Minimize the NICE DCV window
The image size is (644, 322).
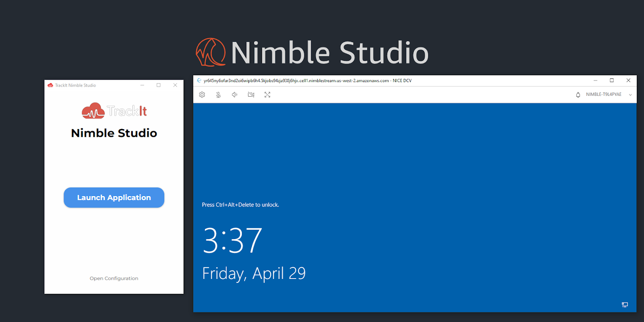click(595, 80)
